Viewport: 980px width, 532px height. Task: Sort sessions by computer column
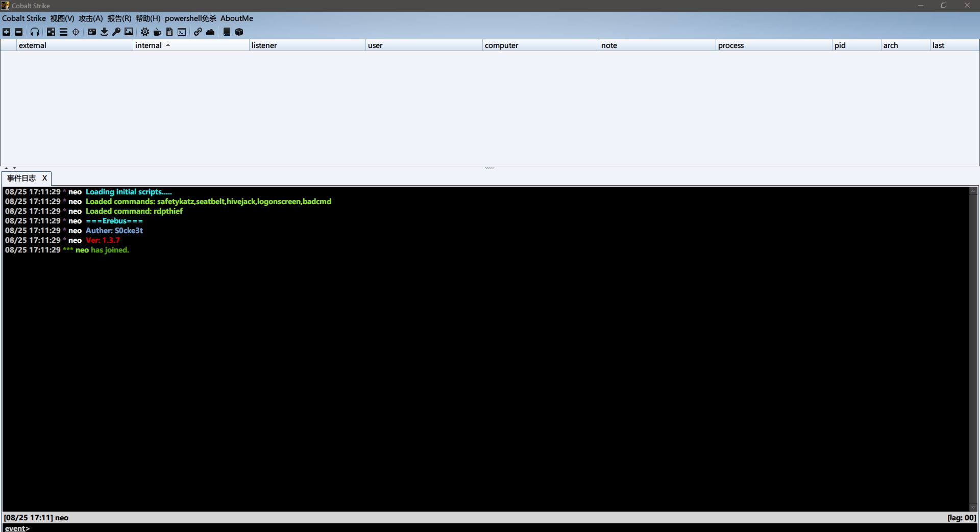tap(541, 45)
